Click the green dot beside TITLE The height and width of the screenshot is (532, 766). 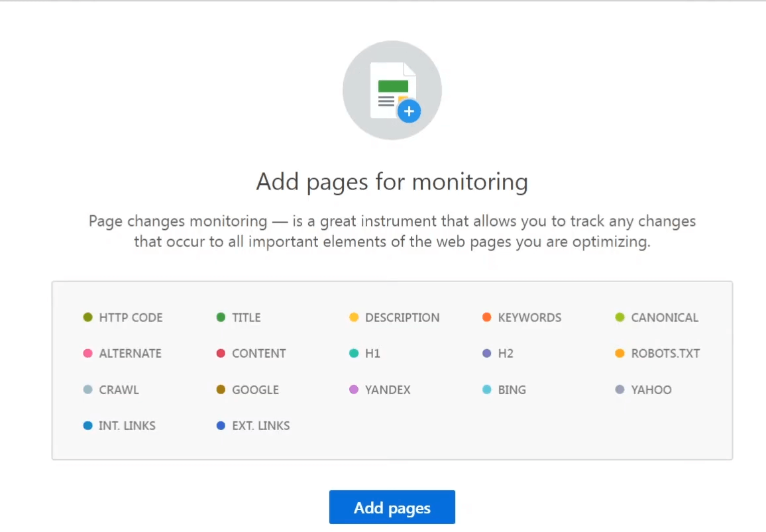click(221, 317)
